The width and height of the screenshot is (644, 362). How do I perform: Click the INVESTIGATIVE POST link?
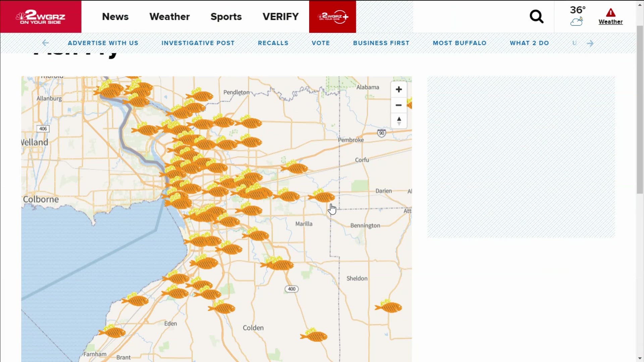tap(198, 43)
